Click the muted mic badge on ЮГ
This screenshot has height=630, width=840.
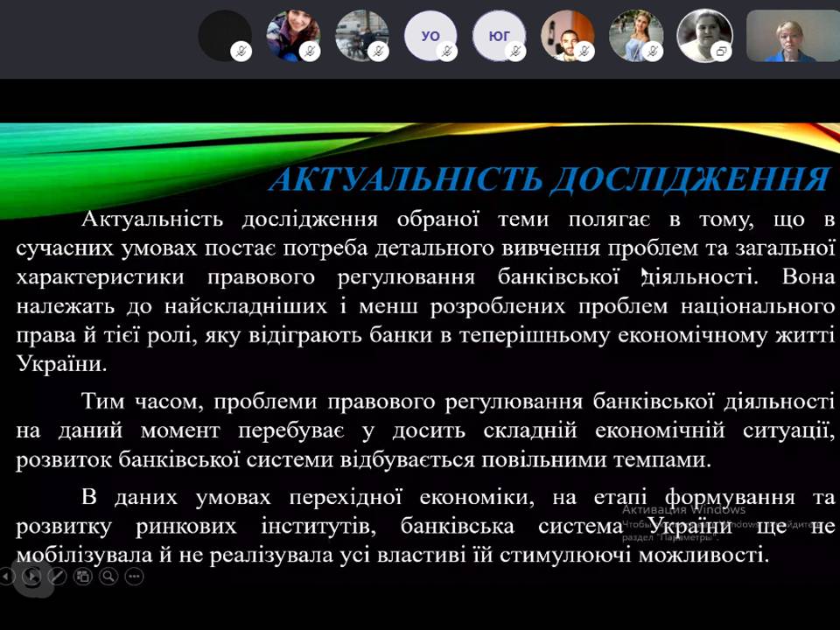click(515, 52)
